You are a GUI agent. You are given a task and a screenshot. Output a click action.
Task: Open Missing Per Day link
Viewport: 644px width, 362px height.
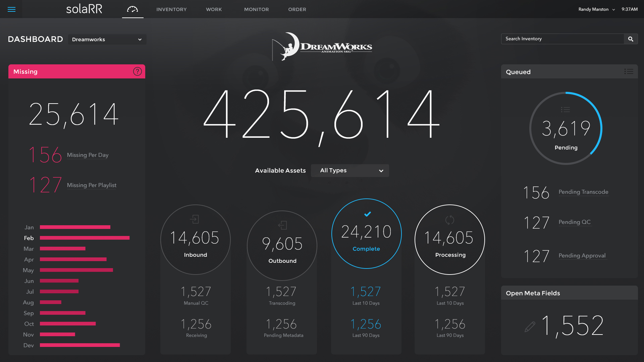[88, 155]
